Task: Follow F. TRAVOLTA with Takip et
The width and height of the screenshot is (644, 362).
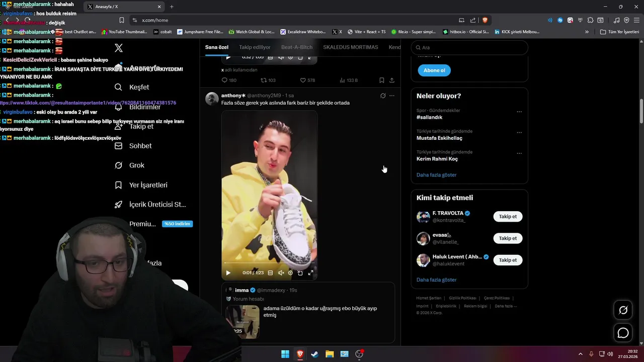Action: tap(508, 217)
